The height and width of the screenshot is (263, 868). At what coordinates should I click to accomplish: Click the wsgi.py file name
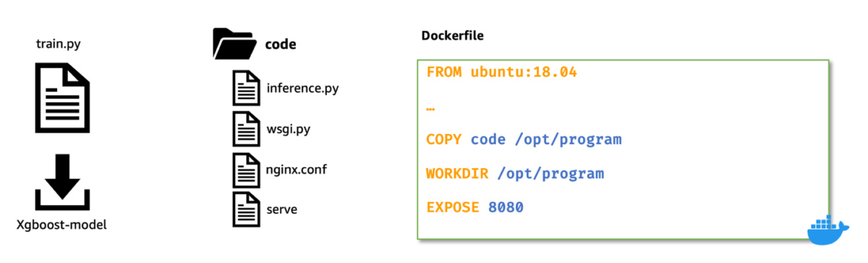click(289, 130)
